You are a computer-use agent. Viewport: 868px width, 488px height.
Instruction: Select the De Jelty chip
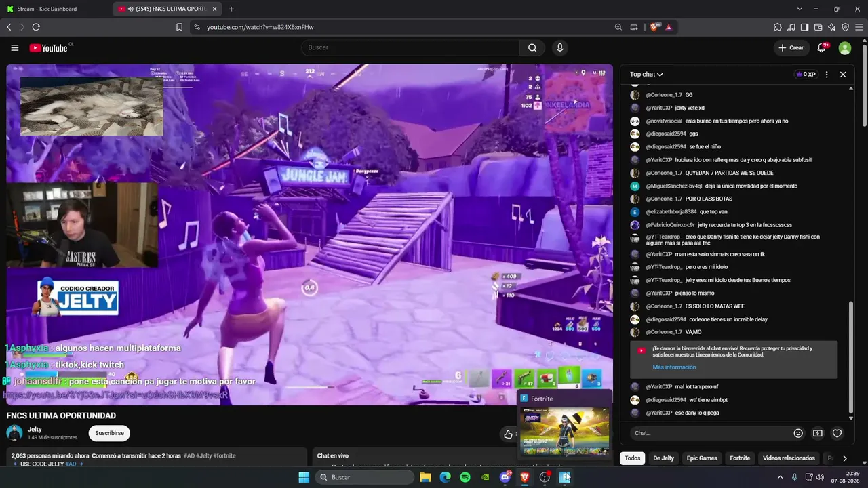click(x=663, y=458)
